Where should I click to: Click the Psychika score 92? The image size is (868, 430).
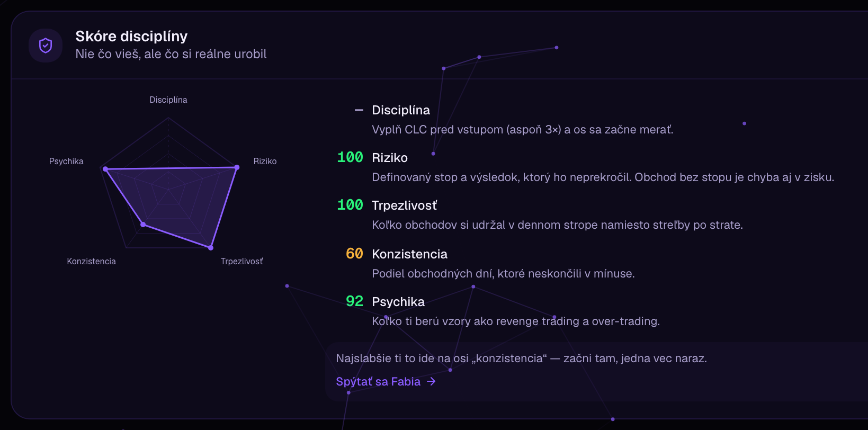(x=354, y=301)
